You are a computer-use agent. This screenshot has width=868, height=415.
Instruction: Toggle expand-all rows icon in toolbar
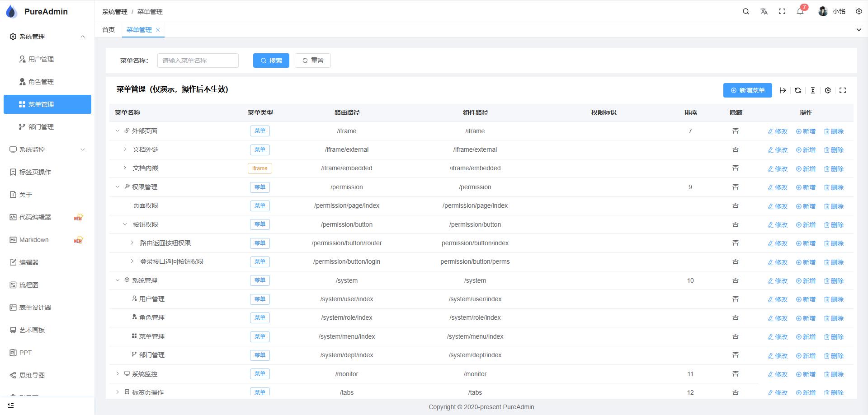point(783,90)
